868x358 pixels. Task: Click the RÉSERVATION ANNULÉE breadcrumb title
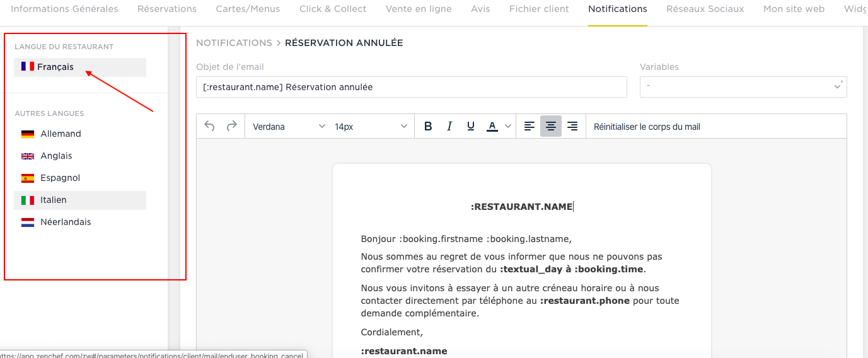[344, 43]
